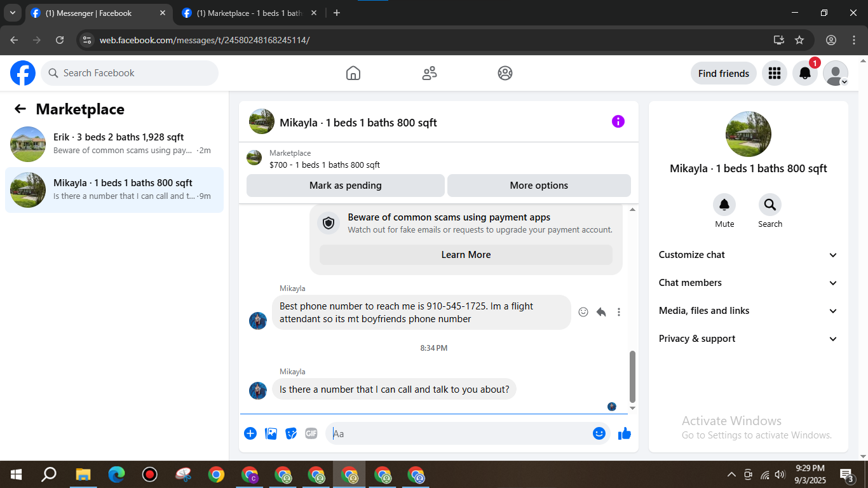Click the message containing 910-545-1725

coord(421,312)
